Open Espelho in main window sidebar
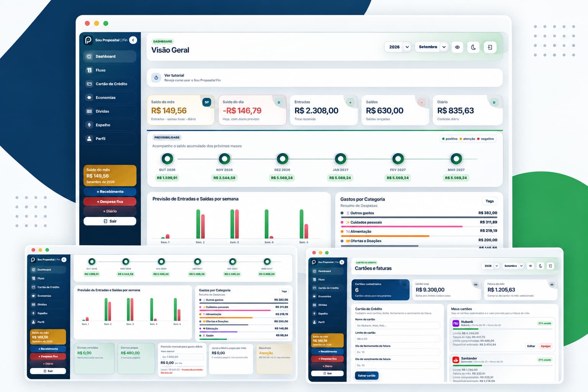This screenshot has height=392, width=588. coord(109,125)
